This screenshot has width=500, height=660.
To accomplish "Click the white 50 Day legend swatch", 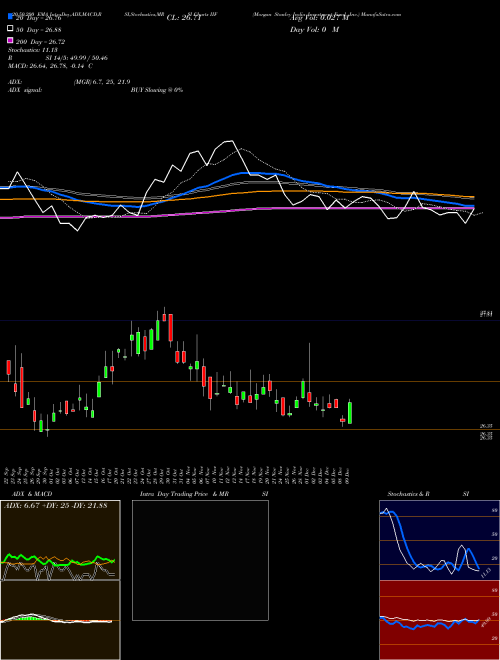I will (x=10, y=29).
